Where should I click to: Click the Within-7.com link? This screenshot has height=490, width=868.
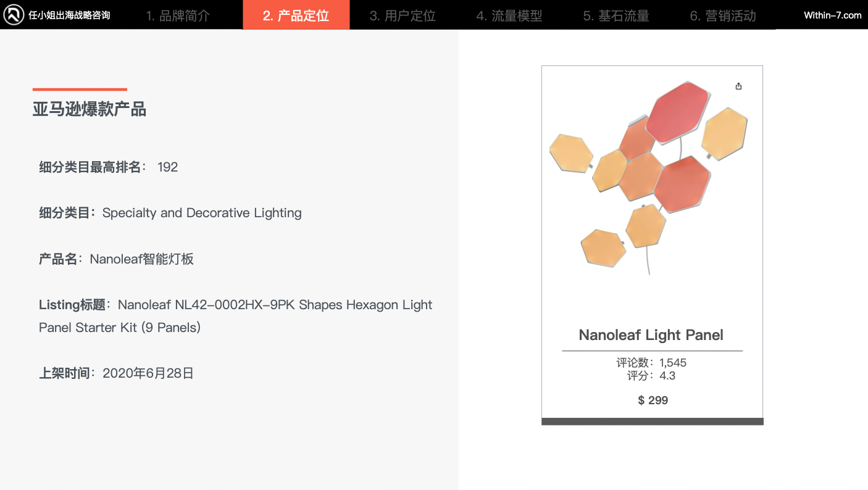pyautogui.click(x=832, y=15)
